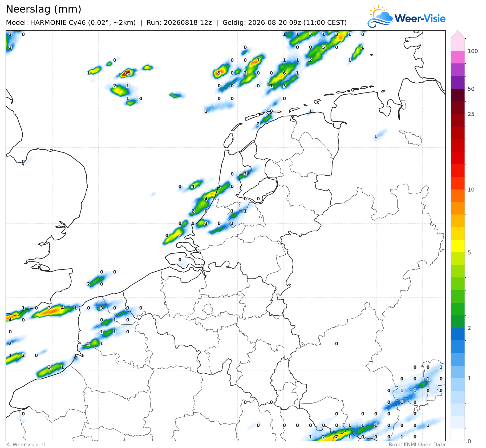
Task: Click the red 15 mm rain cell value
Action: [128, 73]
